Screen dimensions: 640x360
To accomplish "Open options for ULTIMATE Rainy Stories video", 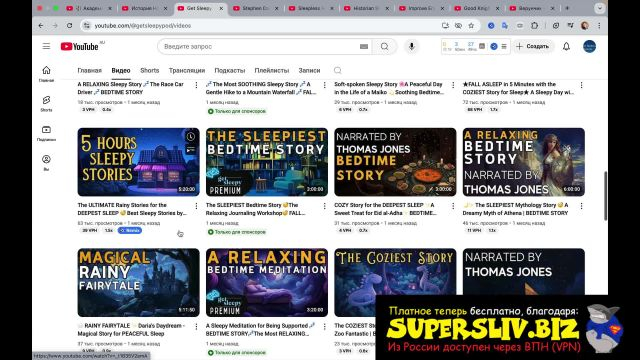I will (x=196, y=206).
